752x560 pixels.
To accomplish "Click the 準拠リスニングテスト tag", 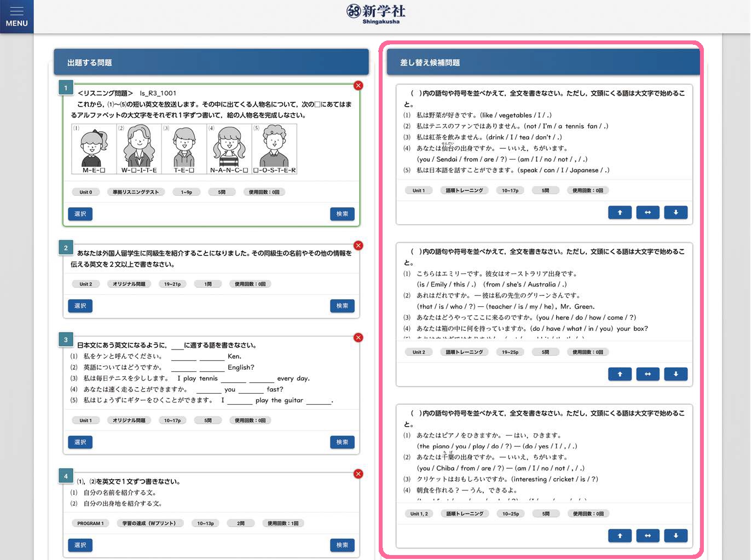I will (x=136, y=192).
